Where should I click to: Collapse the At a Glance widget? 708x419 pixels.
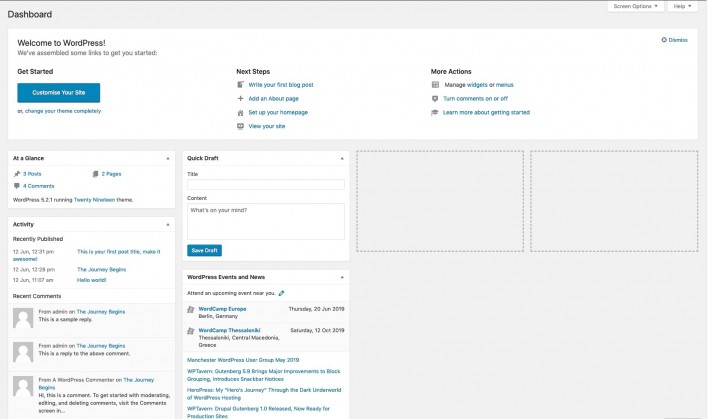(x=168, y=158)
